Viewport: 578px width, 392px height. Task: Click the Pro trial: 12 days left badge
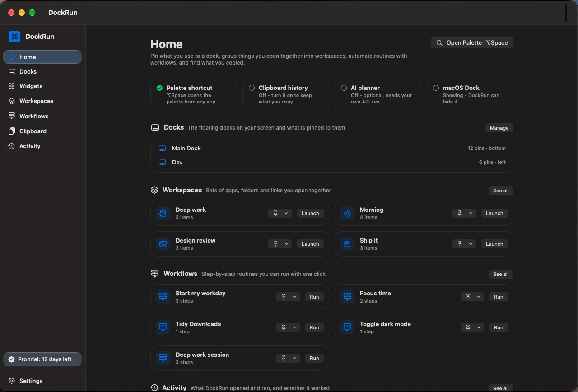42,359
